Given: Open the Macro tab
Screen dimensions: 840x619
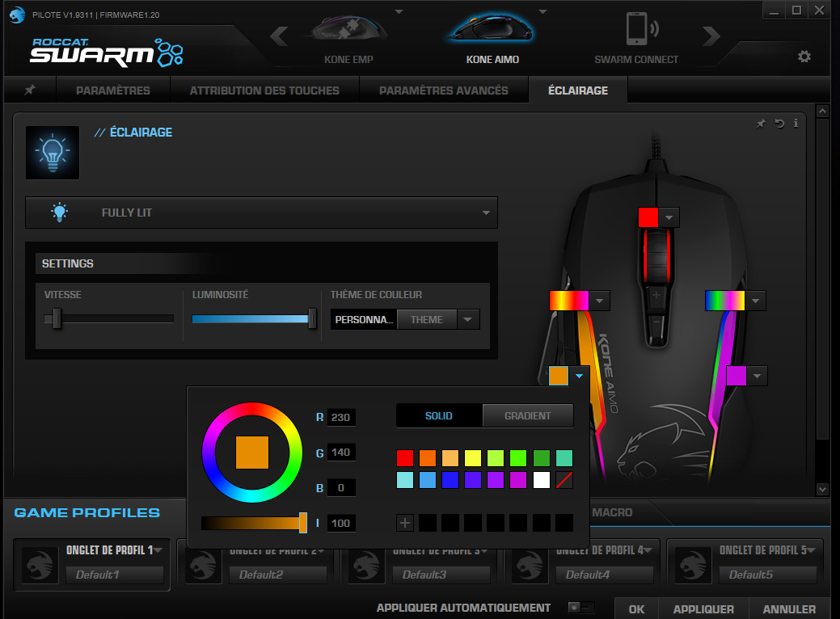Looking at the screenshot, I should [x=612, y=512].
